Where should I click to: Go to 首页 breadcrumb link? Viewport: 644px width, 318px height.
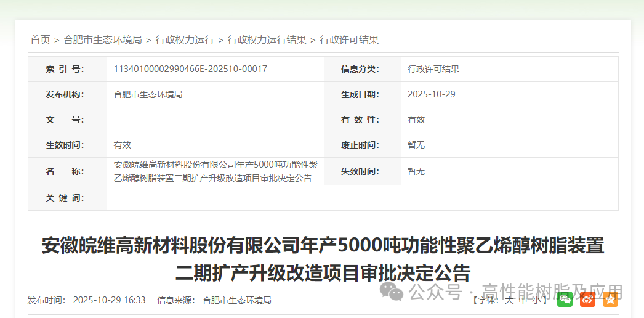pyautogui.click(x=40, y=40)
